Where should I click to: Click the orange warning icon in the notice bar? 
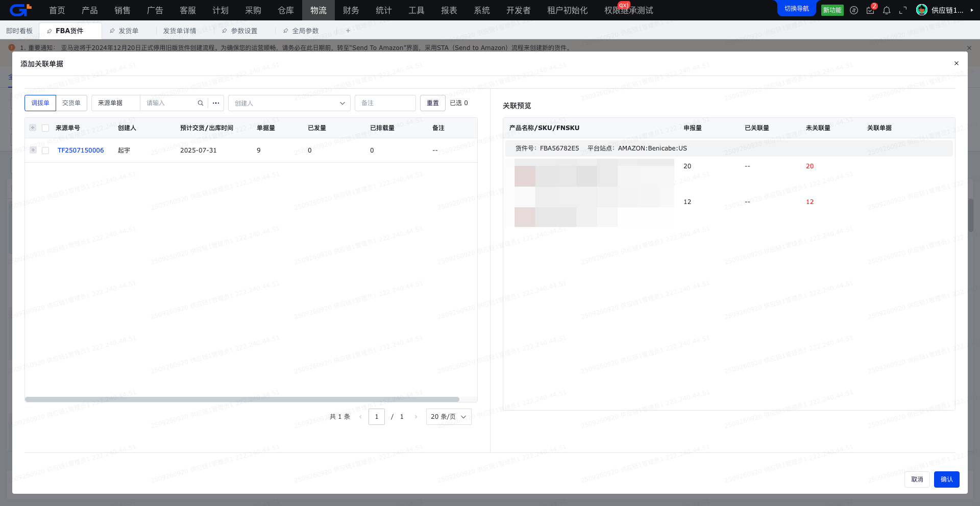click(x=12, y=47)
